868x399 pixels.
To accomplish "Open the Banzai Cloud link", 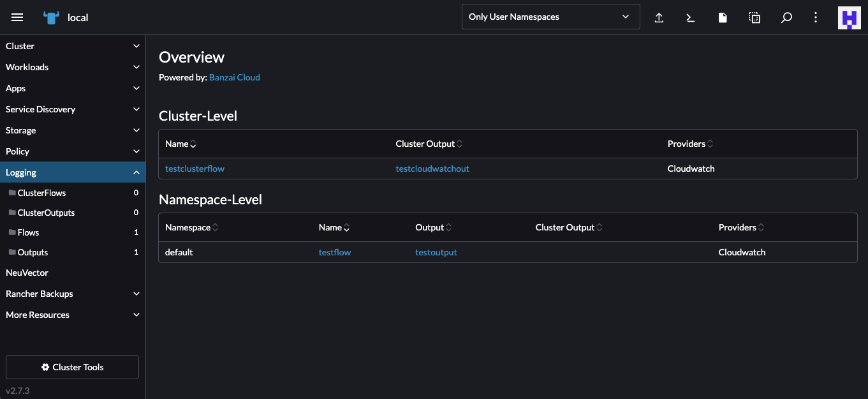I will [x=234, y=77].
